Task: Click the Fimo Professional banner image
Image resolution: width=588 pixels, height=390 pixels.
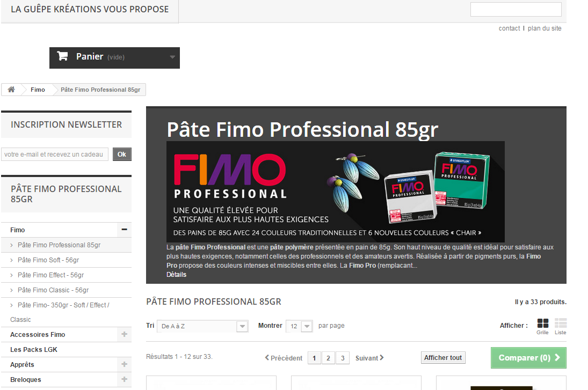Action: 335,192
